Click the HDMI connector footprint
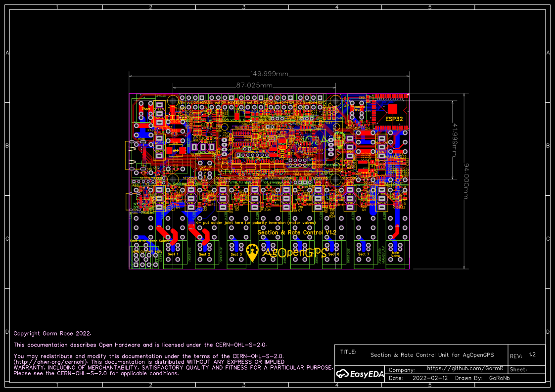 click(x=141, y=138)
